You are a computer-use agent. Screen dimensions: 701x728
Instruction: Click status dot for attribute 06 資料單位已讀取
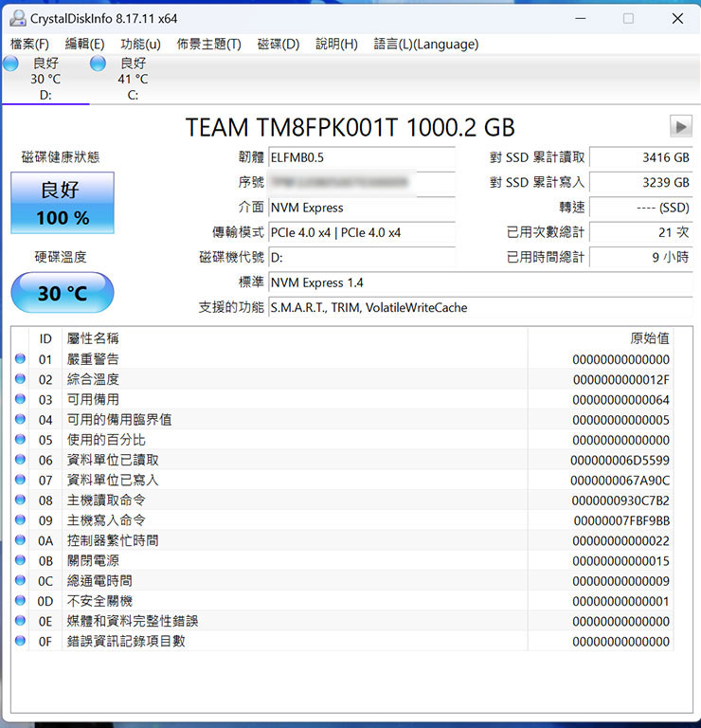[20, 459]
